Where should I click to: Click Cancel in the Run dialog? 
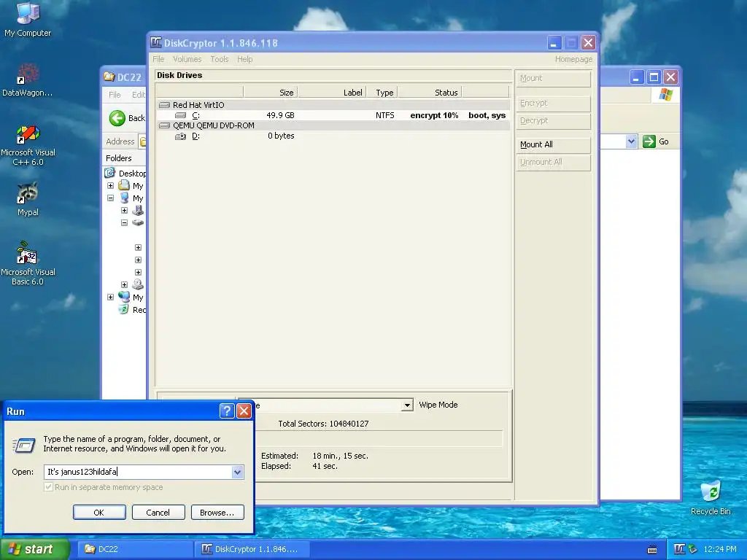click(158, 513)
